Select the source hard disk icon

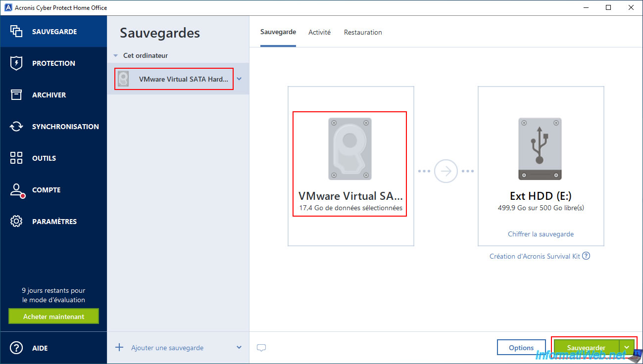click(350, 148)
